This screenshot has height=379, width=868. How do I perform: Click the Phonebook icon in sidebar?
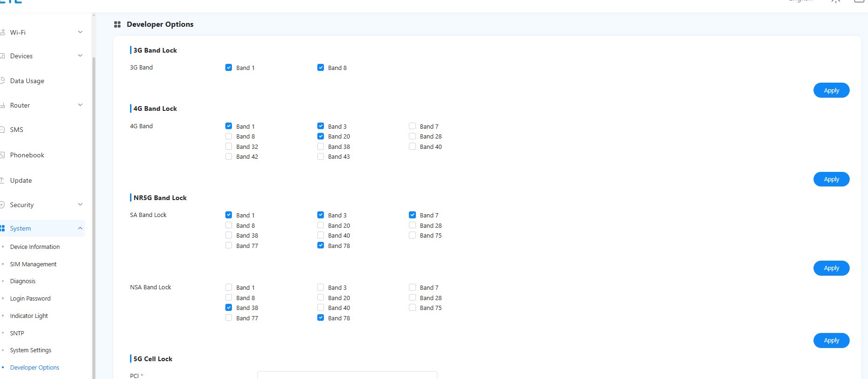pos(2,155)
